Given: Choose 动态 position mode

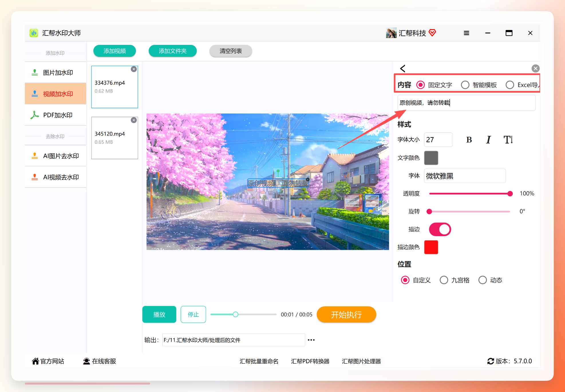Looking at the screenshot, I should pyautogui.click(x=490, y=280).
